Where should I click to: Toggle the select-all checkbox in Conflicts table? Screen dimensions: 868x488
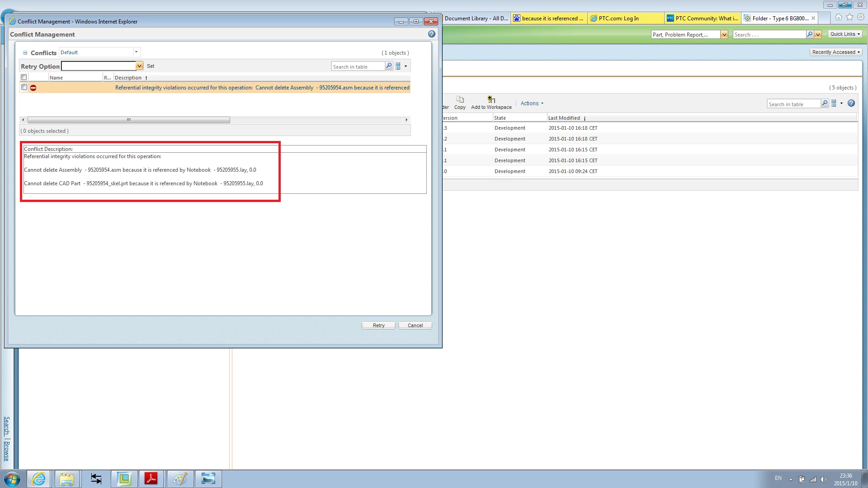(x=24, y=77)
